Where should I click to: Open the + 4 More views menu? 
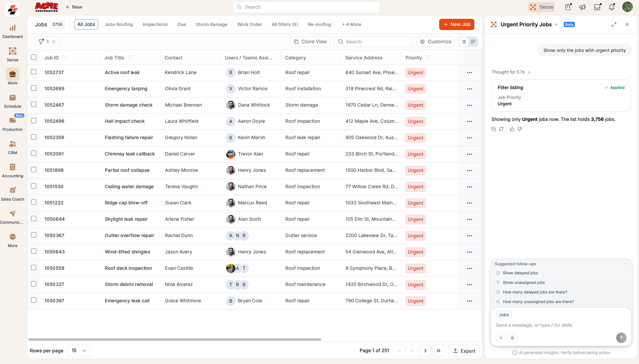click(351, 24)
